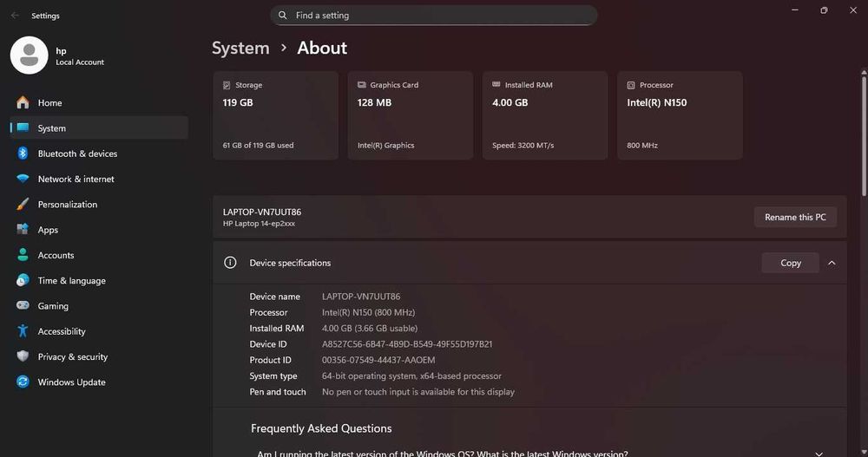
Task: Open Gaming settings page
Action: [x=99, y=306]
